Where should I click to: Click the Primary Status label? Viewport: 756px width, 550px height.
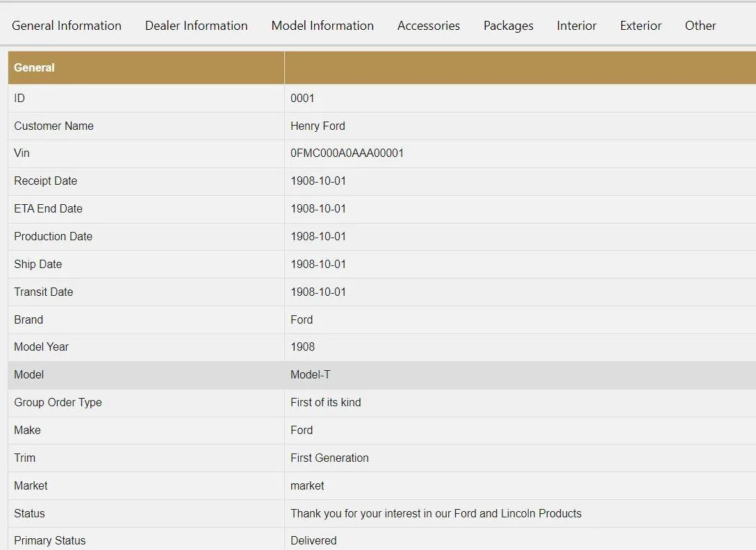pyautogui.click(x=49, y=541)
